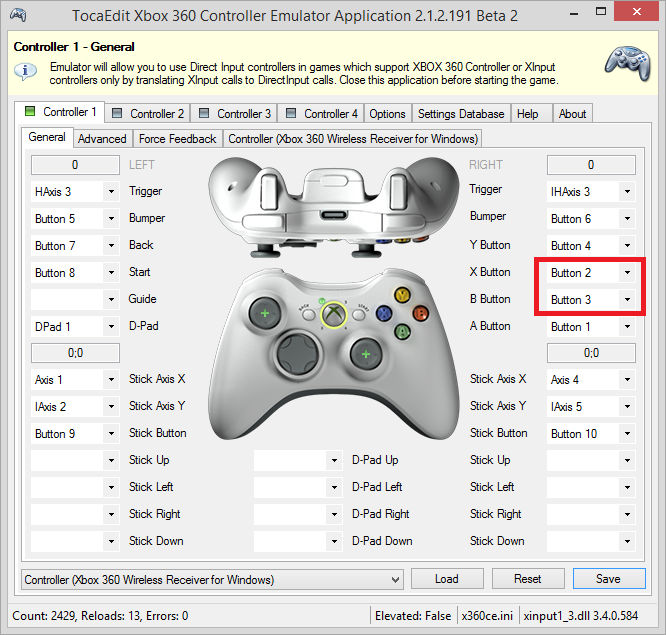Open the empty Guide dropdown
This screenshot has width=666, height=635.
coord(75,299)
